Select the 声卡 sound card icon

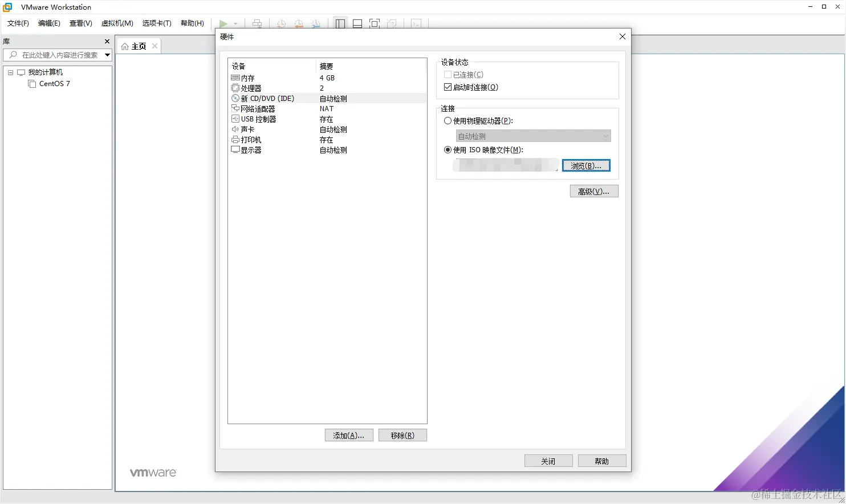(235, 129)
